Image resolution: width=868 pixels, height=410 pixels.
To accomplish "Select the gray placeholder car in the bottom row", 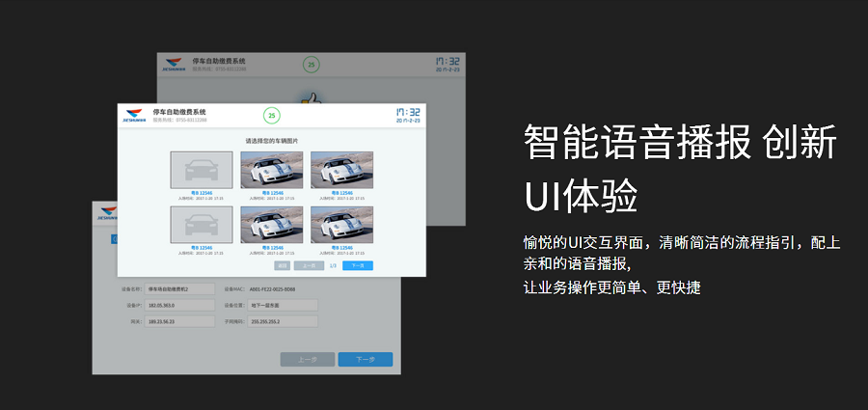I will [202, 225].
